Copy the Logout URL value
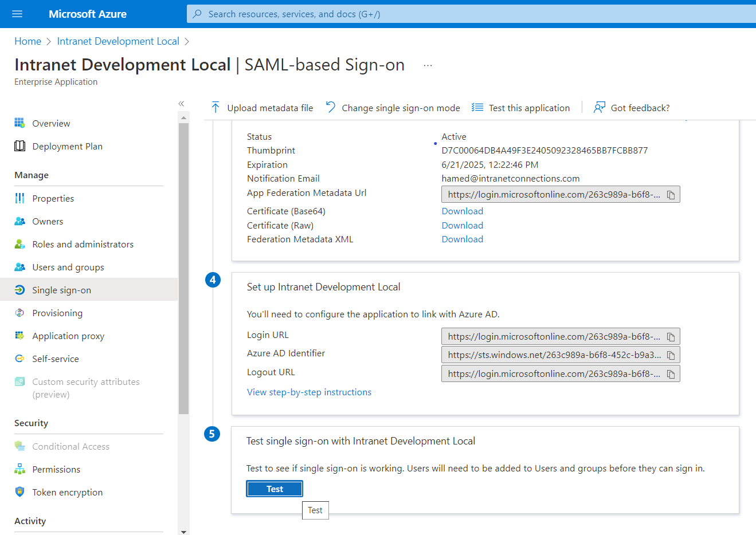The width and height of the screenshot is (756, 535). [671, 374]
